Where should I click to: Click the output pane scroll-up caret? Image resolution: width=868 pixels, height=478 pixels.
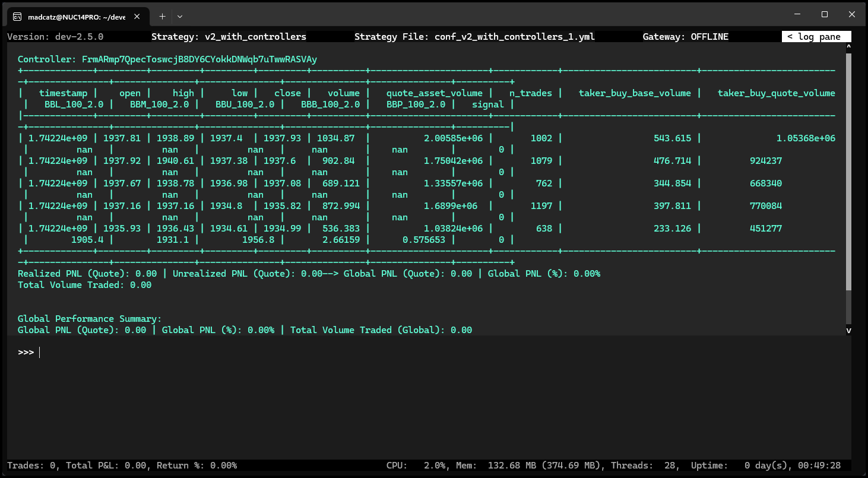[x=848, y=46]
